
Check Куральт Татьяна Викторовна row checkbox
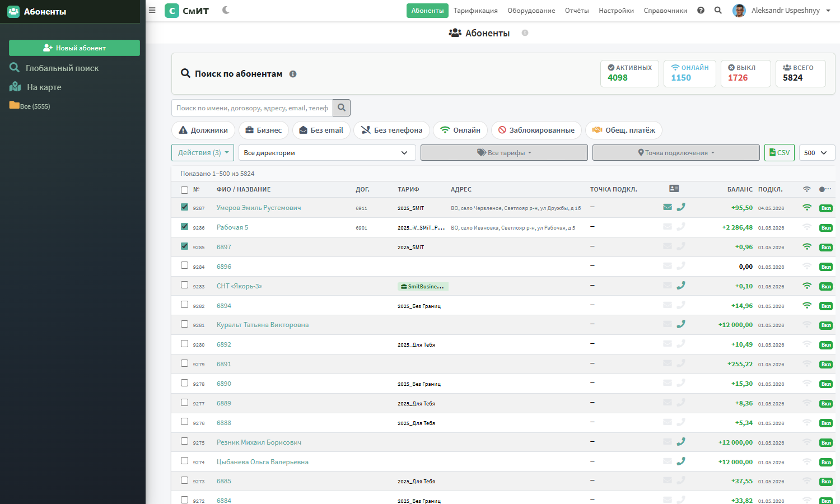click(184, 324)
